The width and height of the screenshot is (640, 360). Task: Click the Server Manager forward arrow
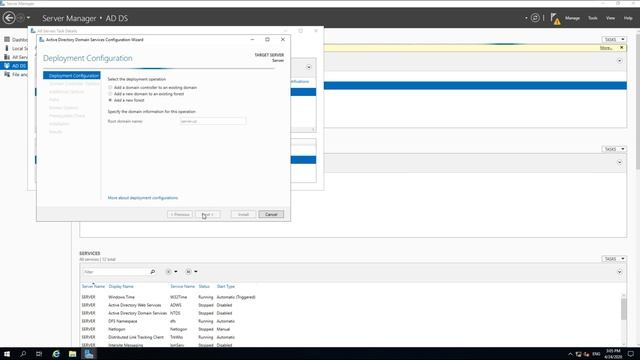20,18
